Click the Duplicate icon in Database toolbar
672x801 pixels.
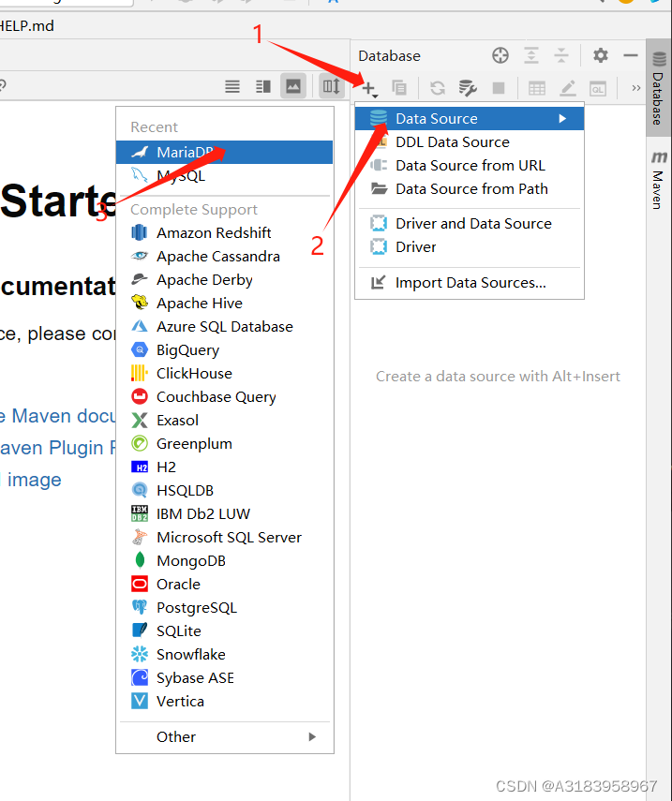(399, 88)
